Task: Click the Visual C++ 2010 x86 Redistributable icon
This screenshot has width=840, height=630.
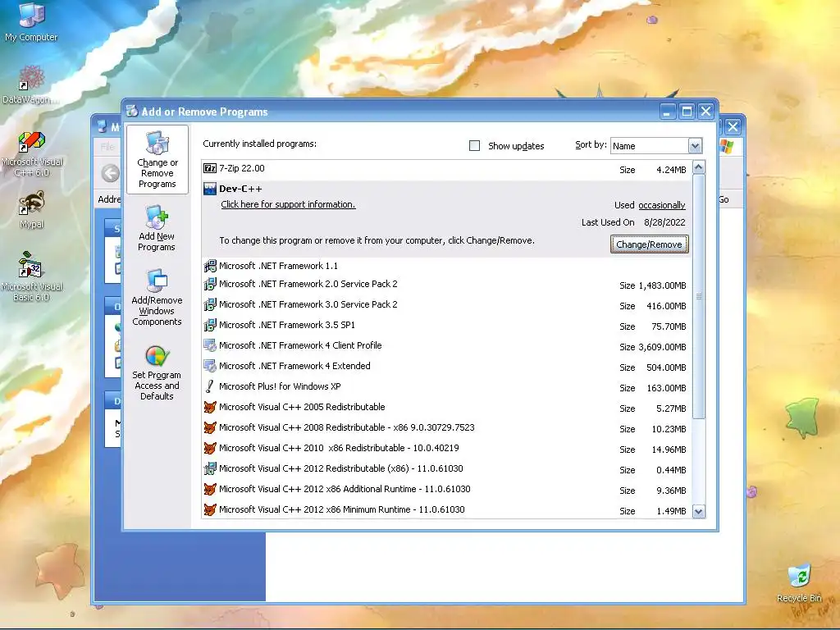Action: click(210, 448)
